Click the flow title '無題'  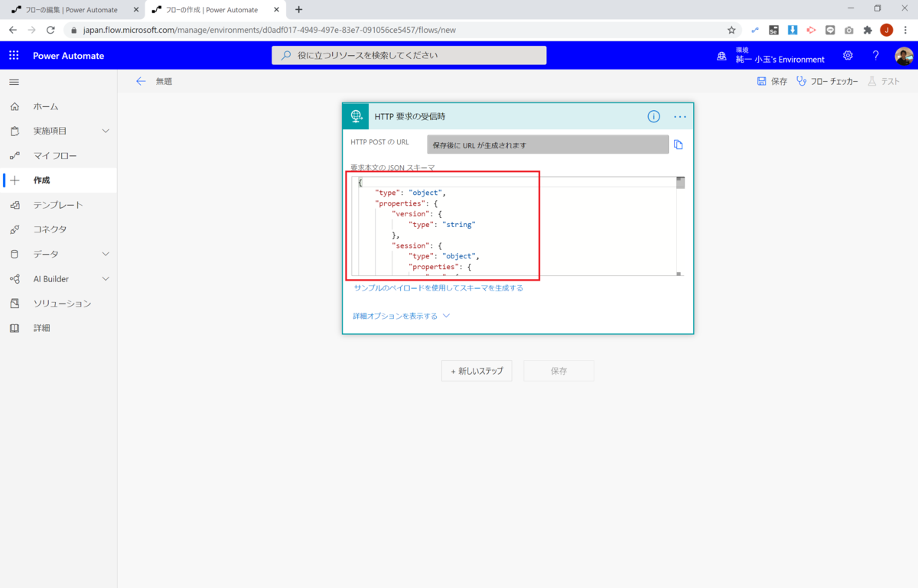[x=164, y=81]
